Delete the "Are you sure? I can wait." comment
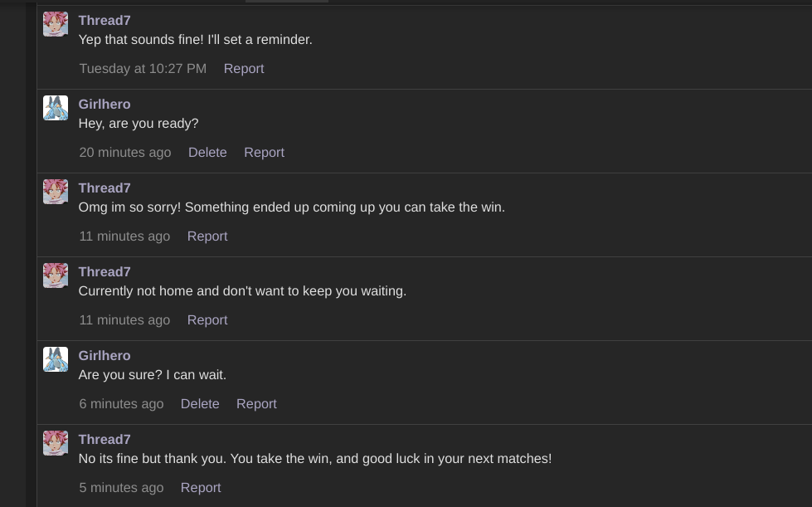The image size is (812, 507). click(x=200, y=404)
